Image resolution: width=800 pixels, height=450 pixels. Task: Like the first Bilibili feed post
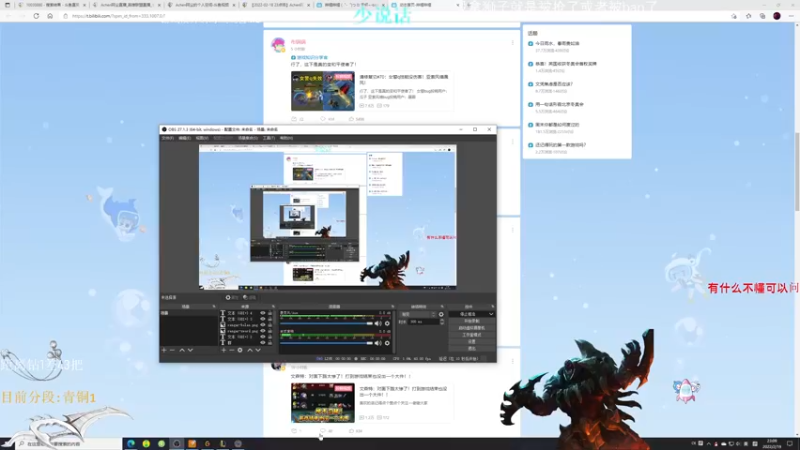click(x=356, y=119)
